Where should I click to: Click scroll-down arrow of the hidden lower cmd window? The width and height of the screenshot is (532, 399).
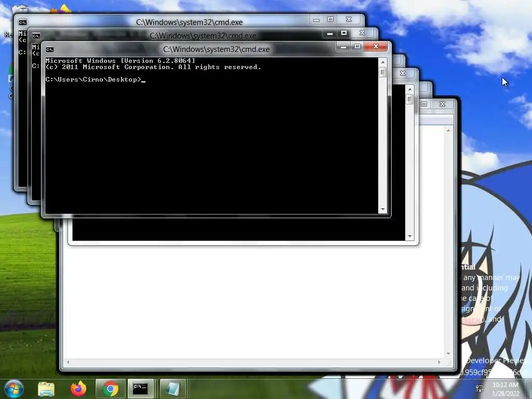[410, 236]
